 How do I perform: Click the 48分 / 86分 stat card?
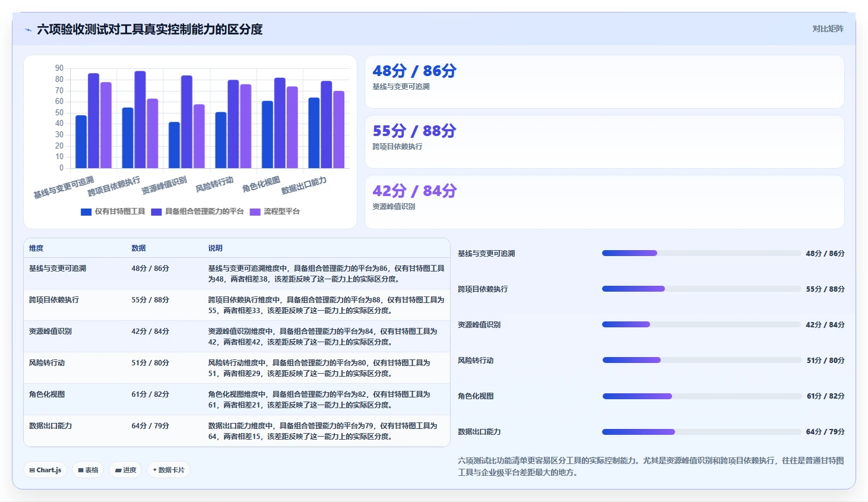point(604,82)
